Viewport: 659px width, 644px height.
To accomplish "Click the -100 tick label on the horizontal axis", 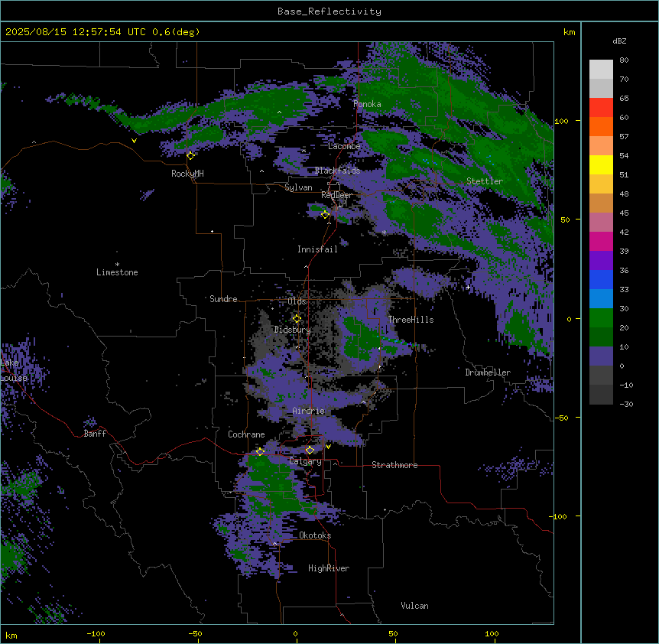I will point(96,633).
